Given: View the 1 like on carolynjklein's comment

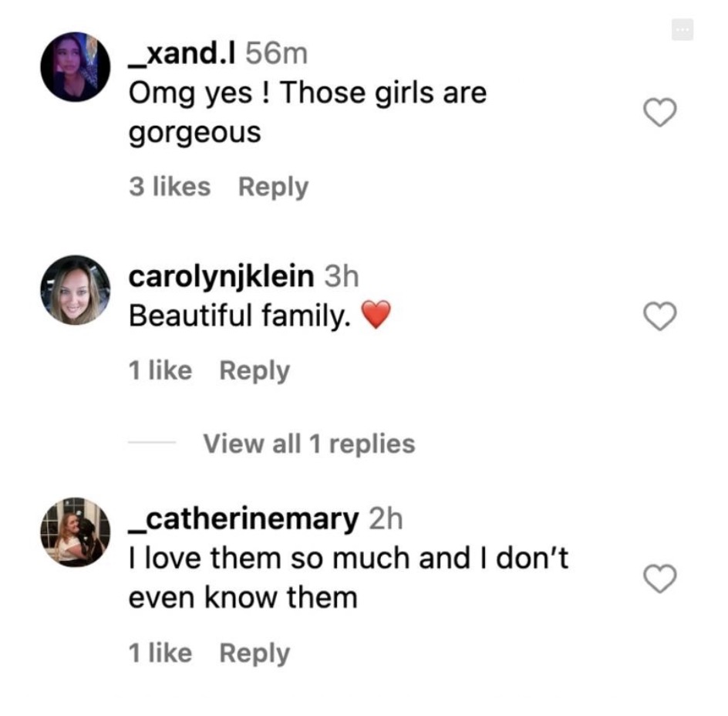Looking at the screenshot, I should click(x=160, y=370).
